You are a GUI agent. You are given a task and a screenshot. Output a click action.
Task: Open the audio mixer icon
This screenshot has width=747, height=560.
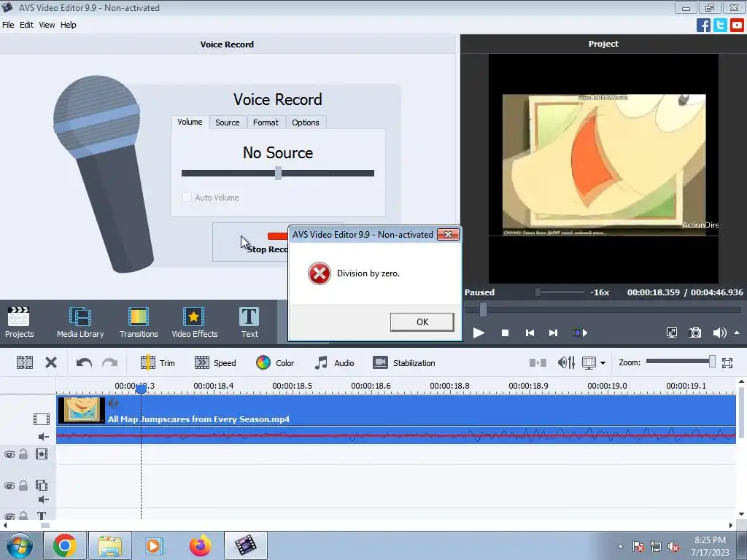(566, 363)
